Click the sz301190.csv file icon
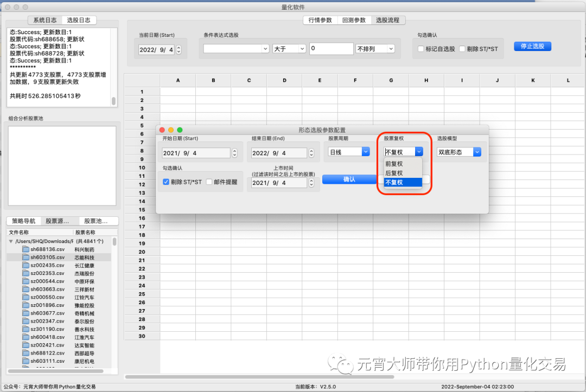This screenshot has height=392, width=586. click(26, 329)
